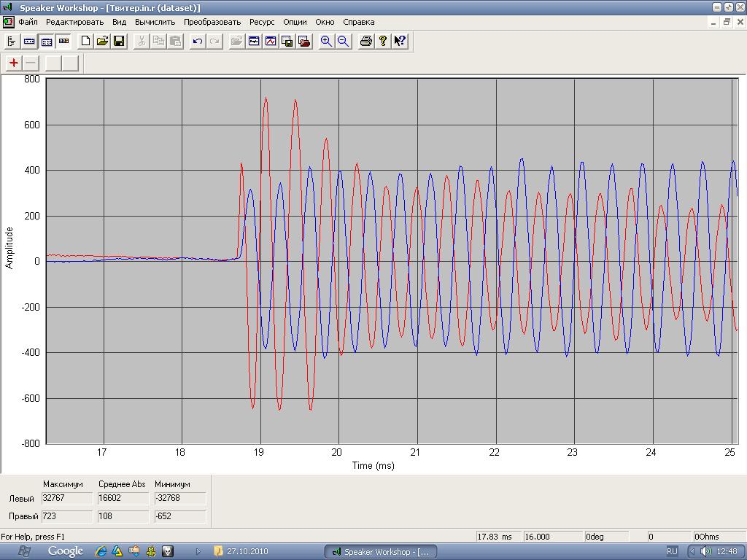Click the red plus toolbar button
The image size is (747, 560).
pyautogui.click(x=14, y=63)
